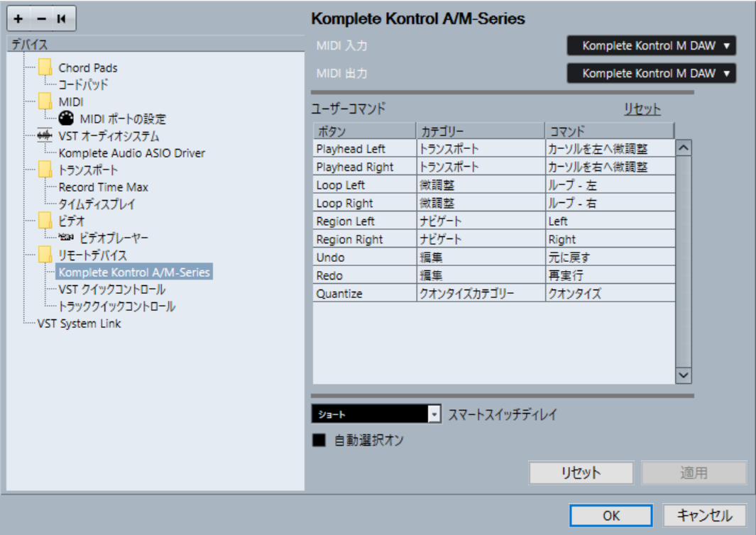This screenshot has width=756, height=535.
Task: Click the ループ - 右 command cell
Action: click(610, 203)
